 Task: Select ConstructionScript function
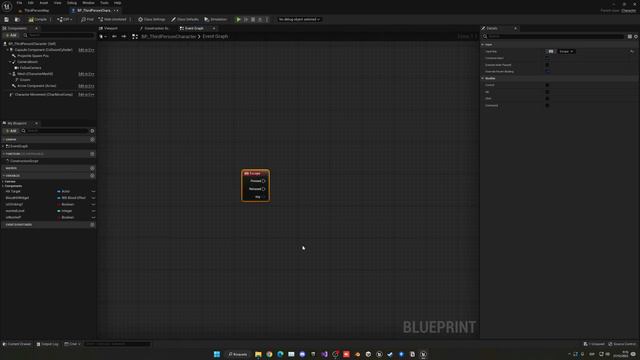(24, 161)
